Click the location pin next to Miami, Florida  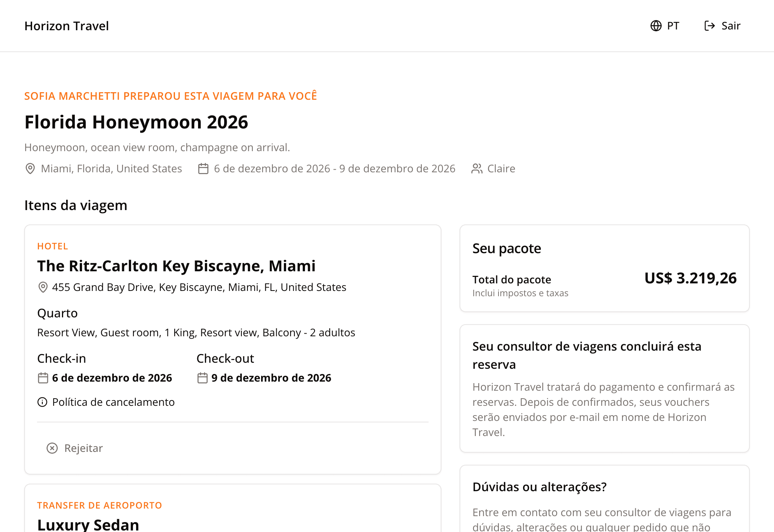(30, 169)
